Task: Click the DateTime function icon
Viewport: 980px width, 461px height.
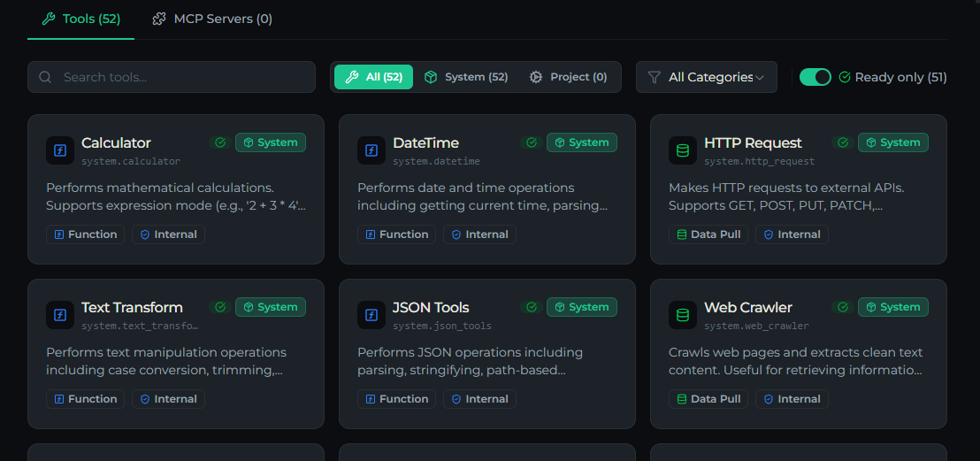Action: click(x=371, y=150)
